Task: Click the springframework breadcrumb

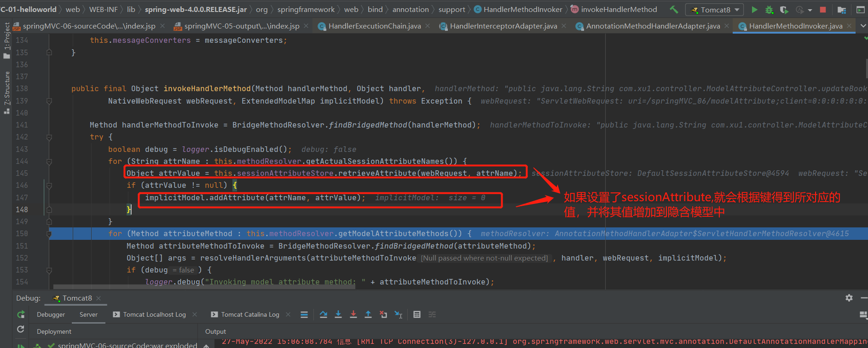Action: tap(306, 9)
